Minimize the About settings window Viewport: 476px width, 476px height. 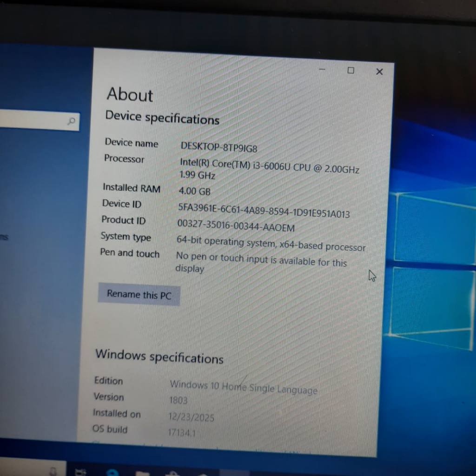pyautogui.click(x=323, y=69)
